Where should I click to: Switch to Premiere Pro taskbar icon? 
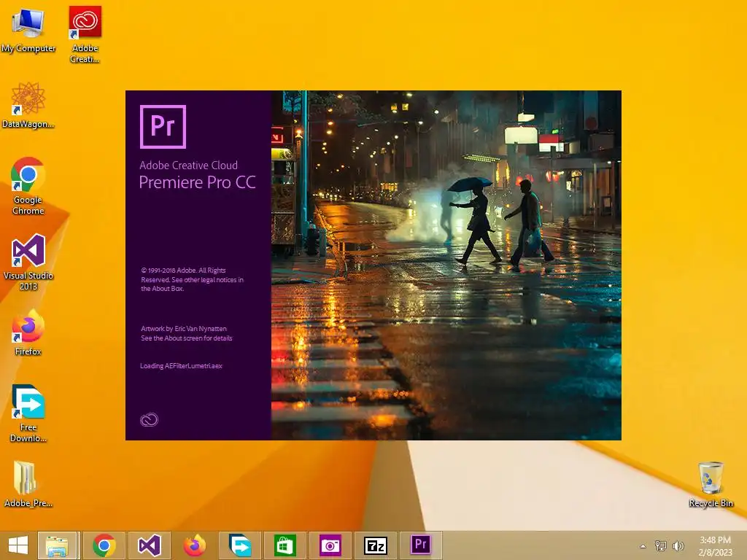pyautogui.click(x=421, y=545)
